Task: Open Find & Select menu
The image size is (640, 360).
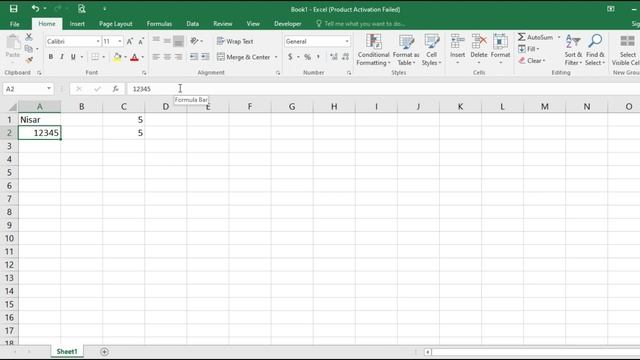Action: pyautogui.click(x=595, y=50)
